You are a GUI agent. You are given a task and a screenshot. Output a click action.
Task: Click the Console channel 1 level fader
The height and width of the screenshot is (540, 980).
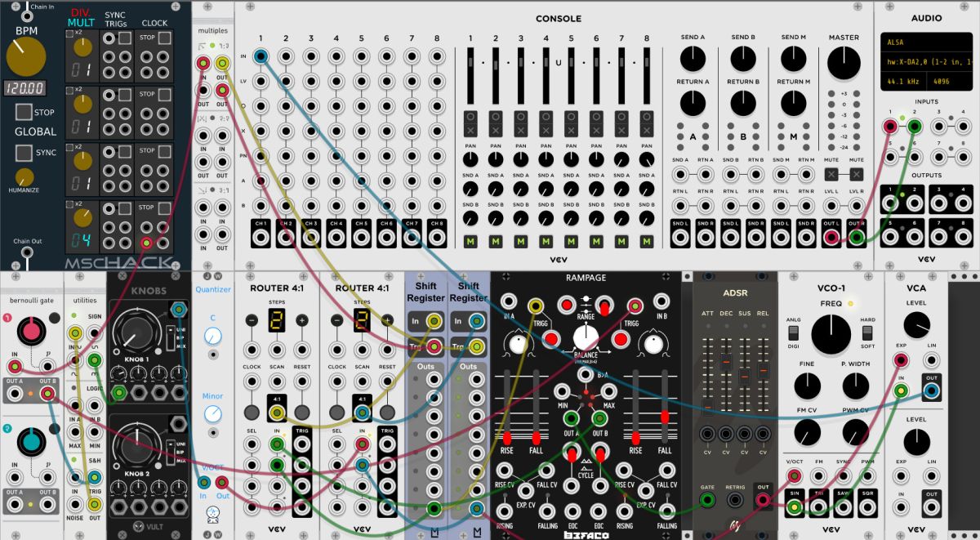tap(470, 75)
